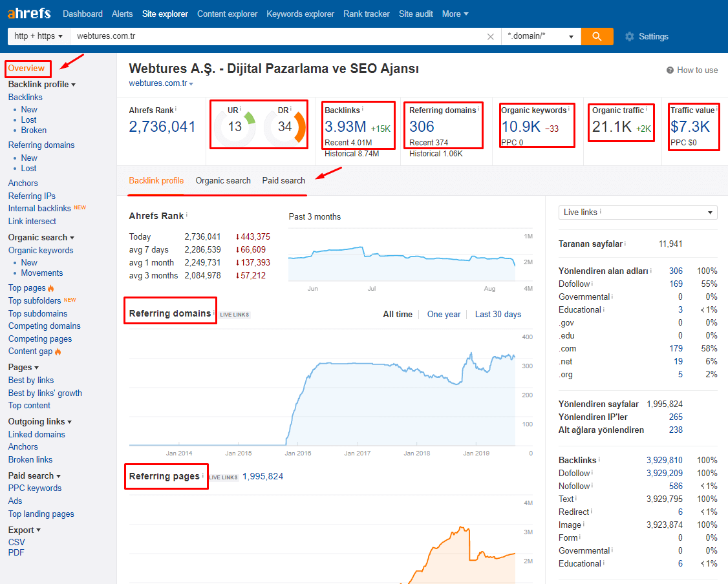Viewport: 728px width, 584px height.
Task: Switch to the Organic search tab
Action: pyautogui.click(x=223, y=180)
